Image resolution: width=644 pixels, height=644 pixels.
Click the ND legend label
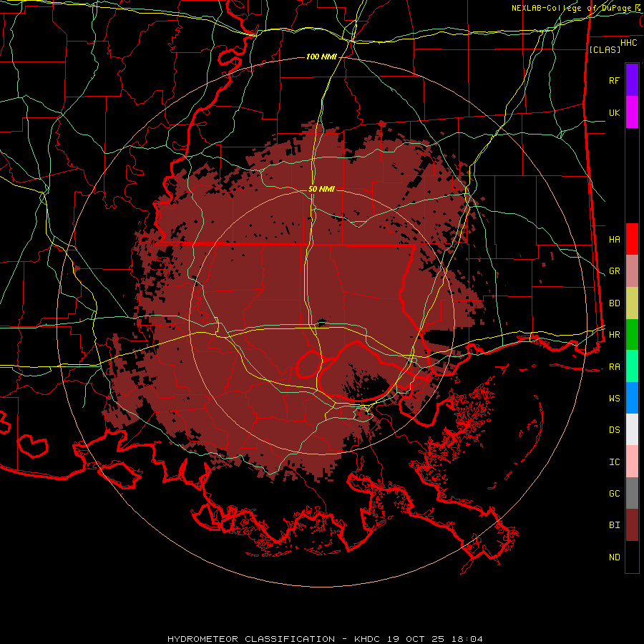pos(614,557)
